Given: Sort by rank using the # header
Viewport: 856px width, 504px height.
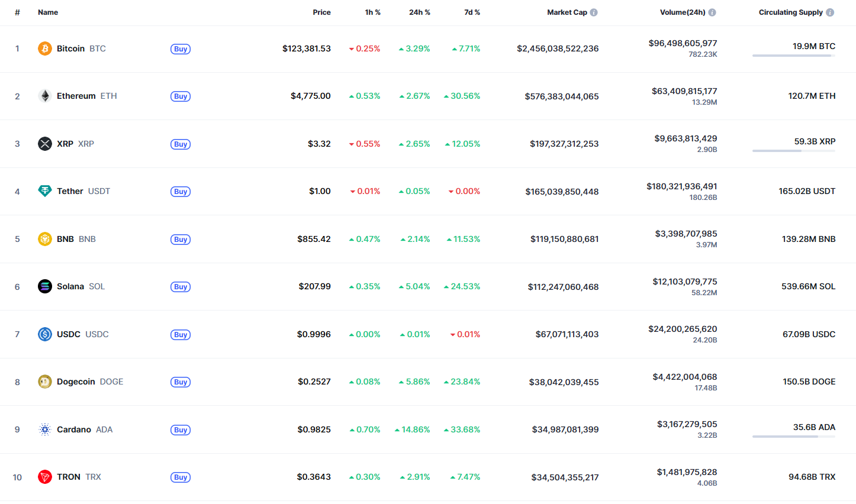Looking at the screenshot, I should (17, 12).
